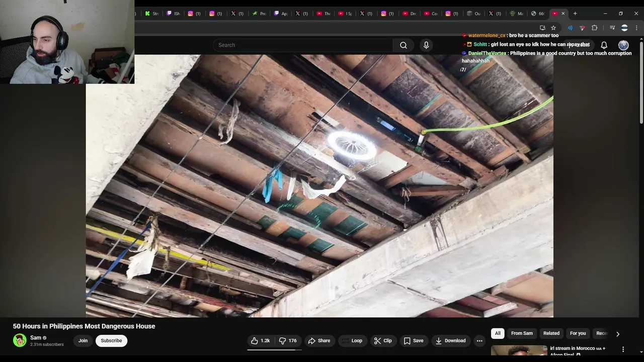Screen dimensions: 644x362
Task: Switch to the Kick 'Str' tab
Action: coord(151,14)
